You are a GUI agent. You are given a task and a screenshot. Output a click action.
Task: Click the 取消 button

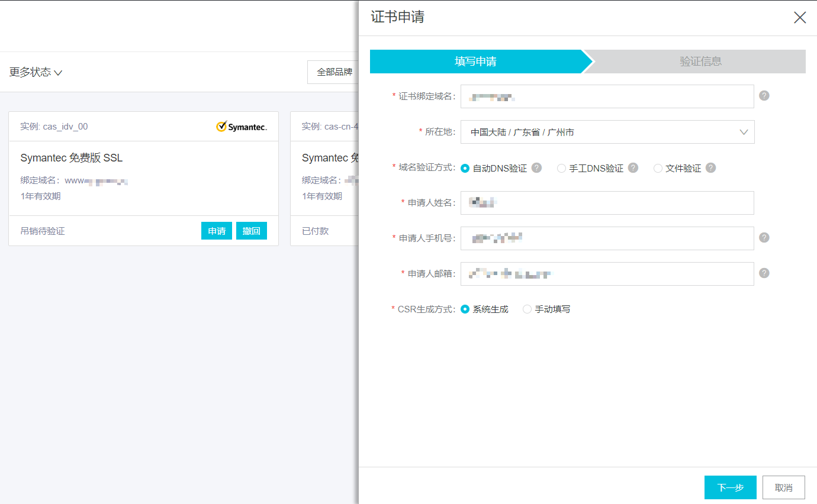click(784, 487)
